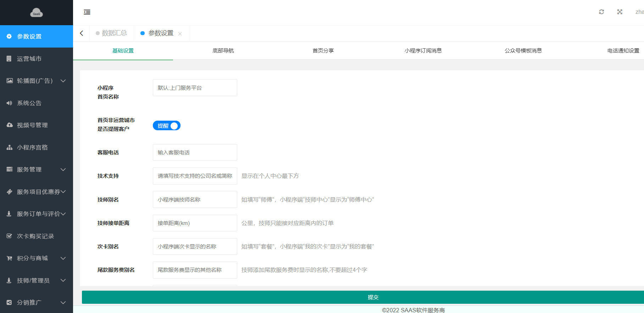
Task: Click the stamp icon beside 服务订单与评价
Action: point(9,214)
